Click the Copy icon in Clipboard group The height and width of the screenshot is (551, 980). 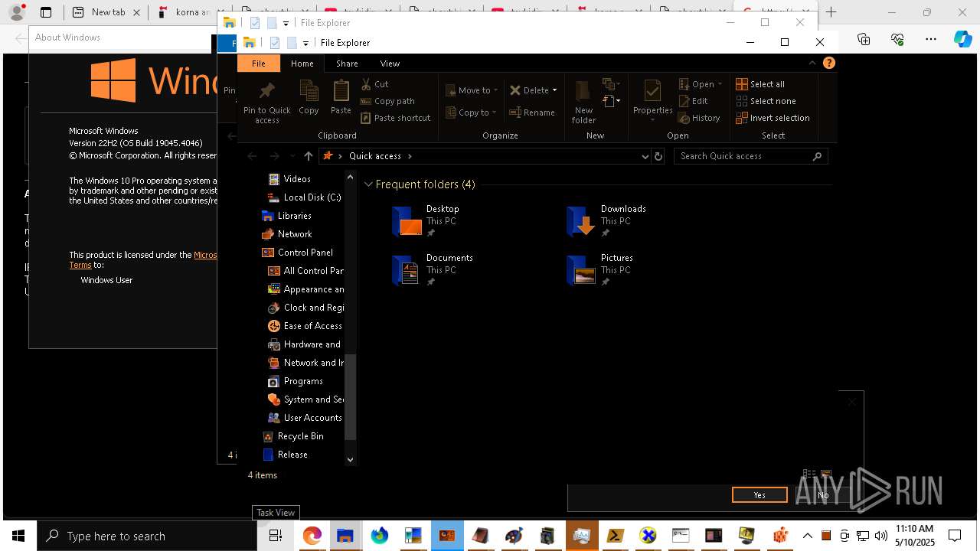click(x=309, y=98)
